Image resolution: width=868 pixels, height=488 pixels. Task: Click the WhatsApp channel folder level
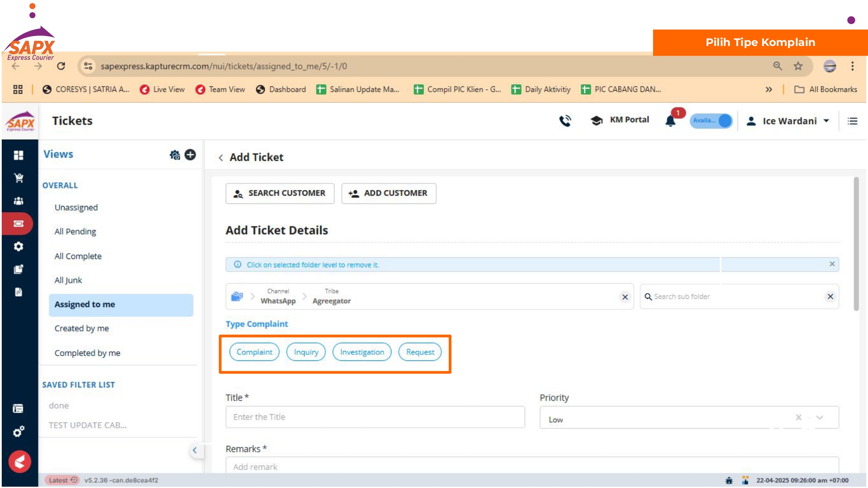point(278,297)
